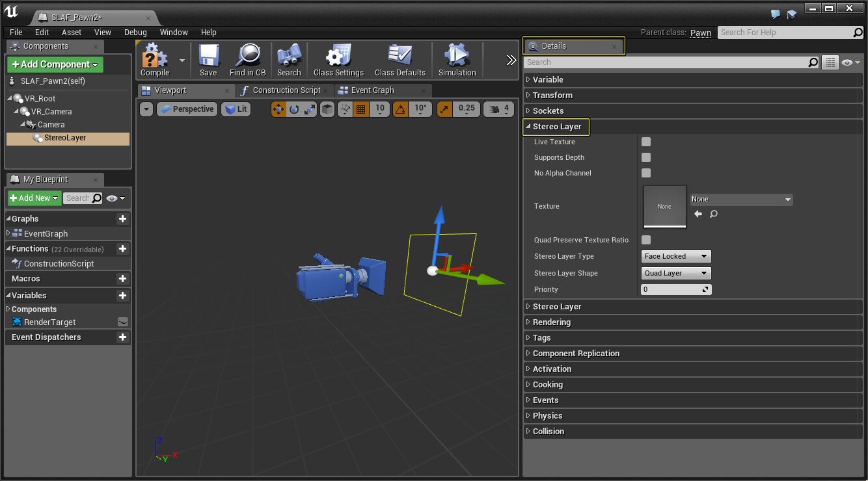Click the Find in CB toolbar icon
Image resolution: width=868 pixels, height=481 pixels.
click(x=247, y=59)
